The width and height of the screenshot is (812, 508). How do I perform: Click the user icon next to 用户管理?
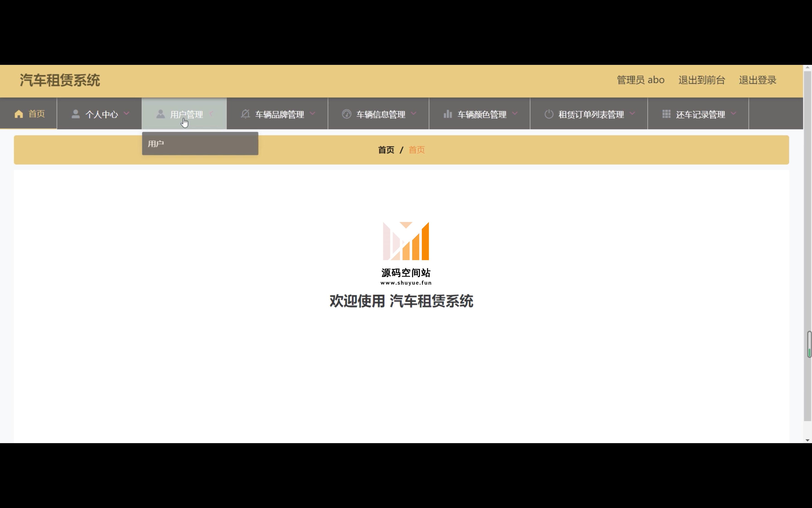coord(161,114)
